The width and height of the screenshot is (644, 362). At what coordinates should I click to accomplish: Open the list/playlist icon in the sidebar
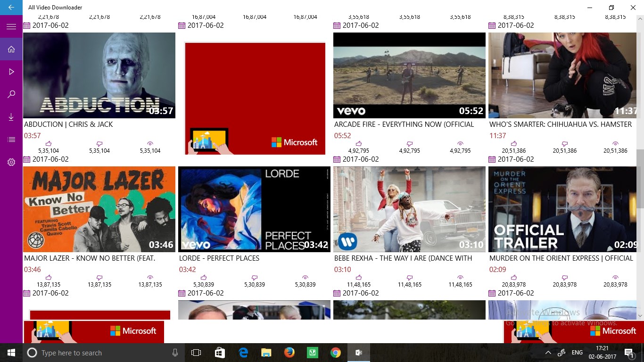(11, 140)
